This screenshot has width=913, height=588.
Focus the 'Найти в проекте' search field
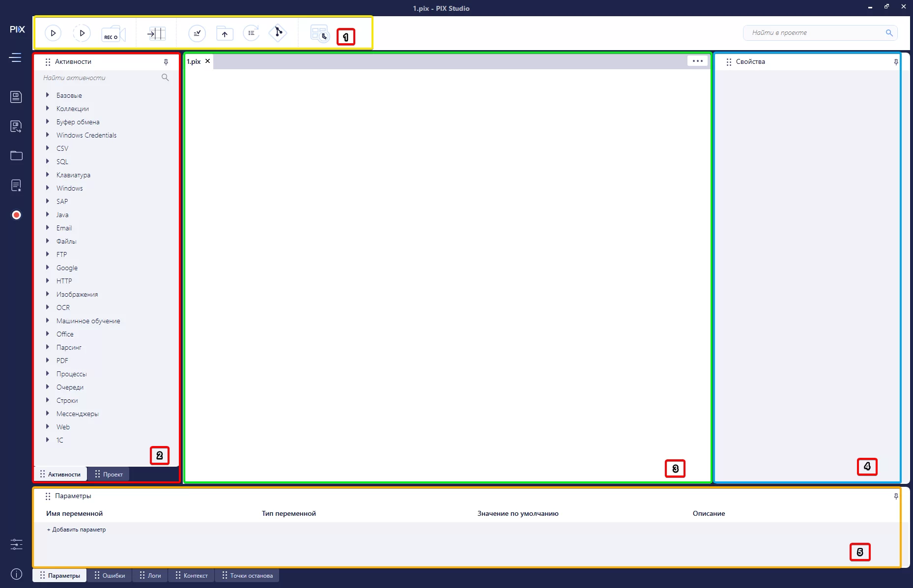820,33
